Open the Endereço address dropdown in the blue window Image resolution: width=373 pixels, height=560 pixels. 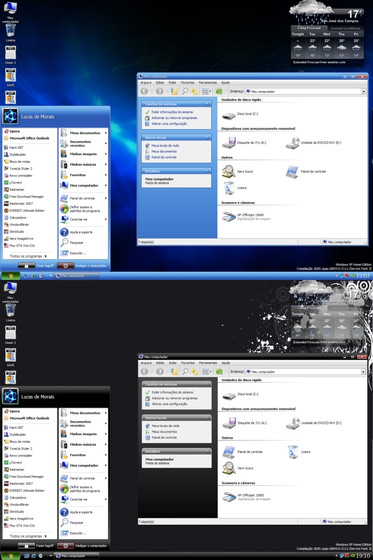(364, 91)
